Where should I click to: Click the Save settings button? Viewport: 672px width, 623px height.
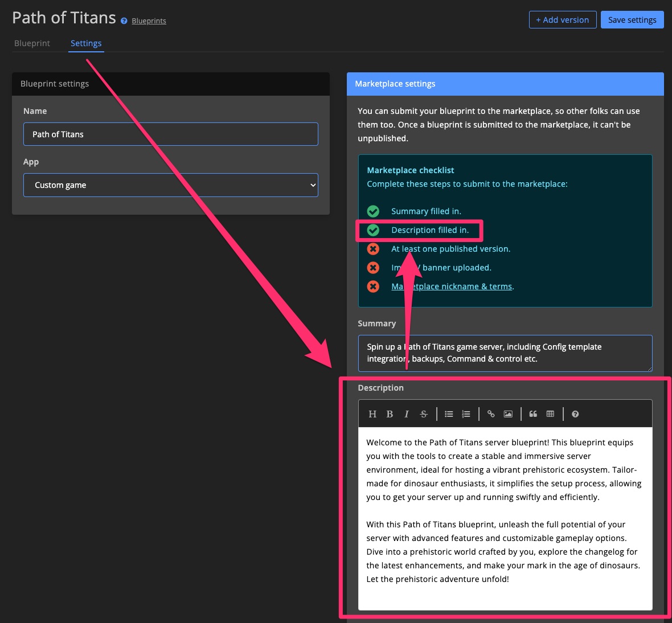(632, 19)
